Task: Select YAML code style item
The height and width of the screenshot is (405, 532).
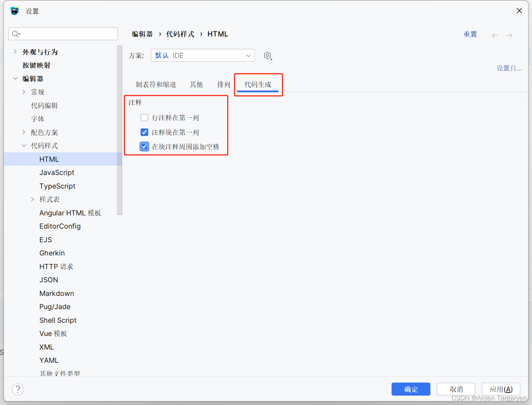Action: pos(49,360)
